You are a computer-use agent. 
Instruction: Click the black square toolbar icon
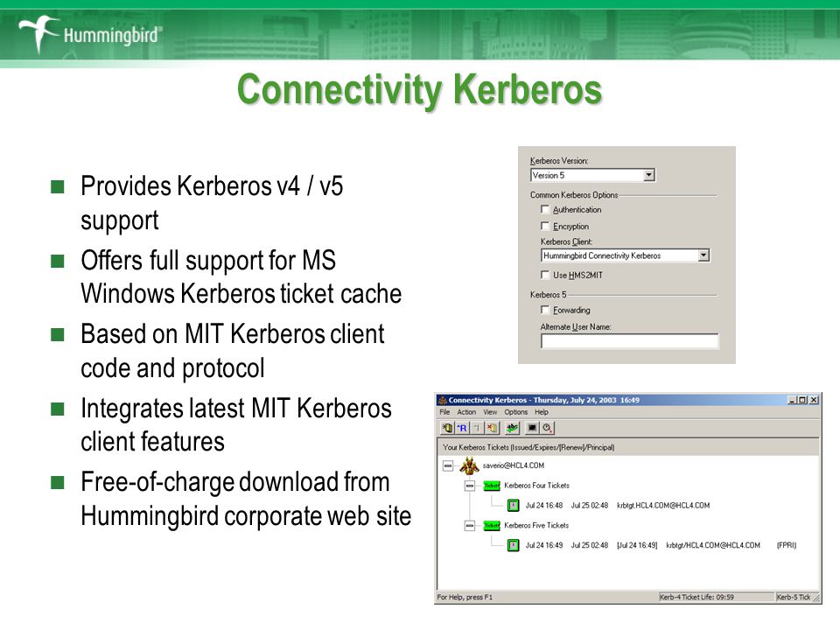point(532,428)
